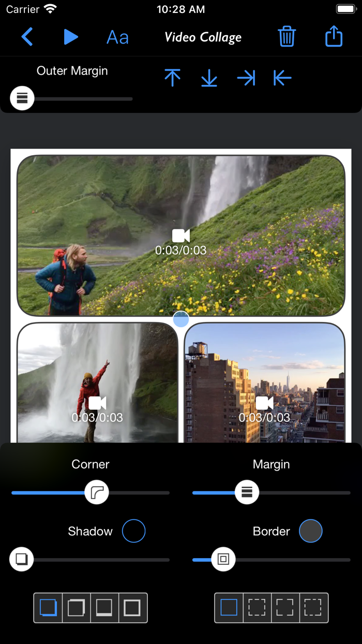The height and width of the screenshot is (644, 362).
Task: Select the top-right shadow style
Action: point(77,608)
